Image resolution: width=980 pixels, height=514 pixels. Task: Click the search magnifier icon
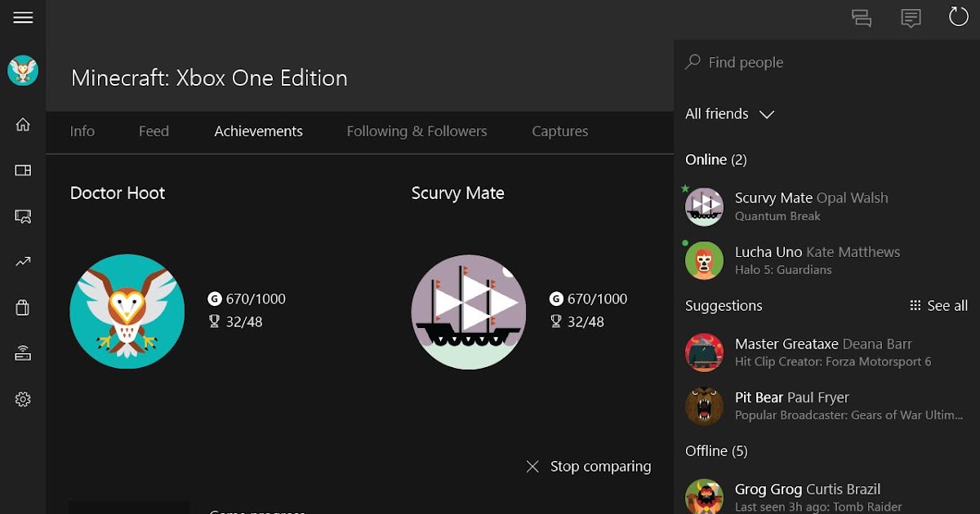(693, 62)
